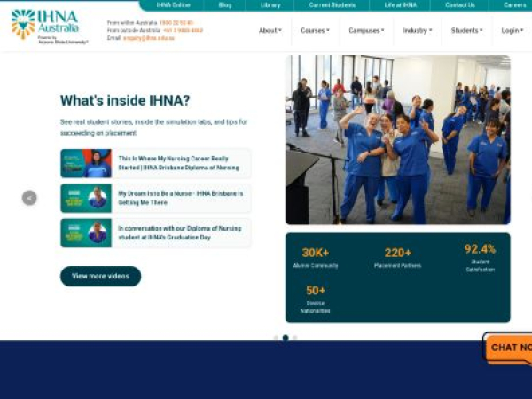The width and height of the screenshot is (532, 399).
Task: Expand the Students dropdown menu
Action: 467,30
